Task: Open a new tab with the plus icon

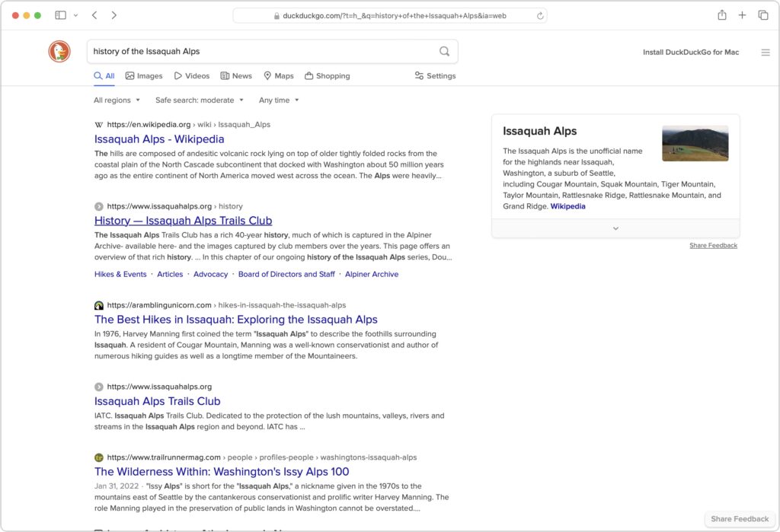Action: [x=742, y=14]
